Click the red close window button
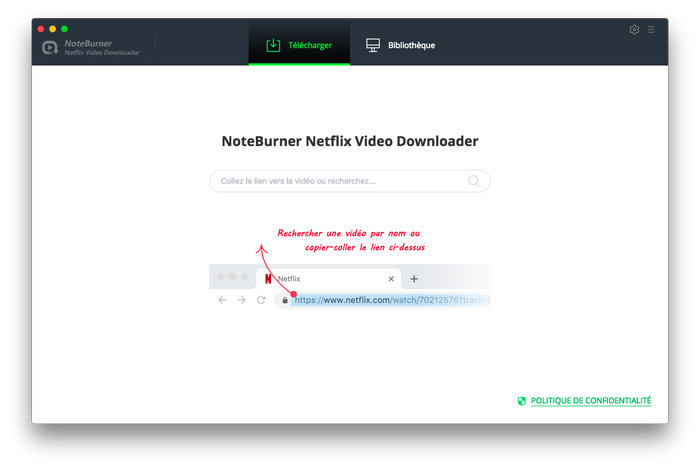Viewport: 700px width, 469px height. point(41,29)
